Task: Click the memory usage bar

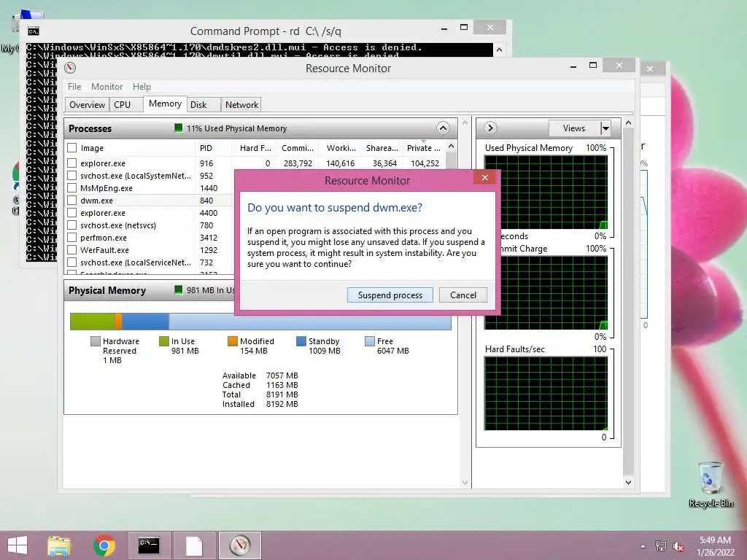Action: [x=260, y=322]
